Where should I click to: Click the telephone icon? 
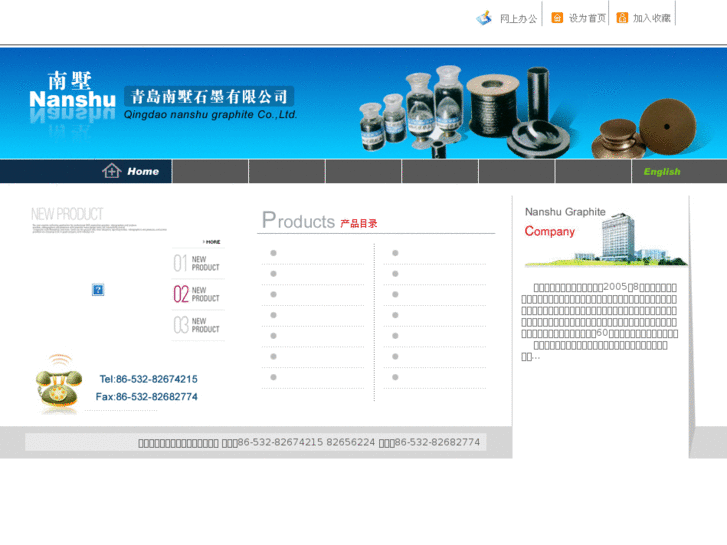[x=59, y=384]
